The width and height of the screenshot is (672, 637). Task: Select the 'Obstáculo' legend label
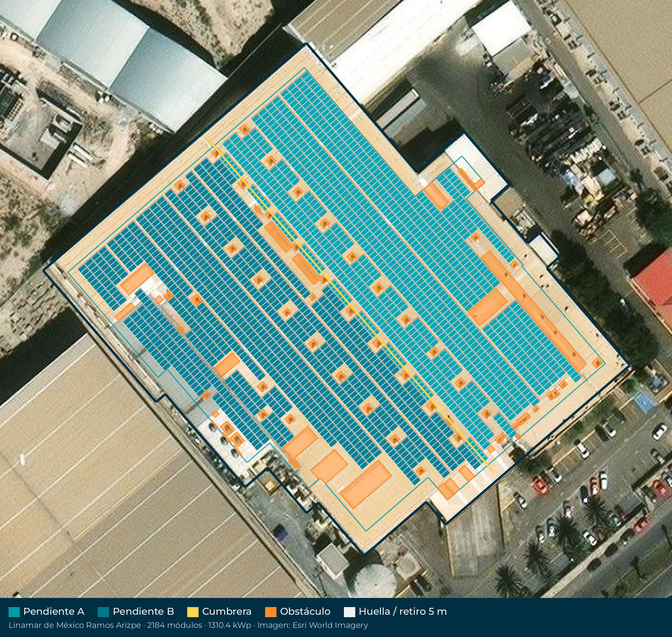(305, 612)
